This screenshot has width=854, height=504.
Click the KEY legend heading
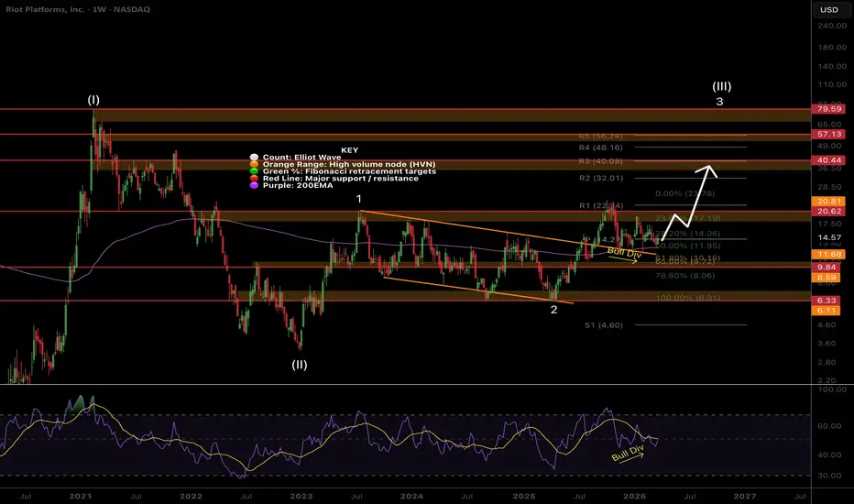click(350, 150)
